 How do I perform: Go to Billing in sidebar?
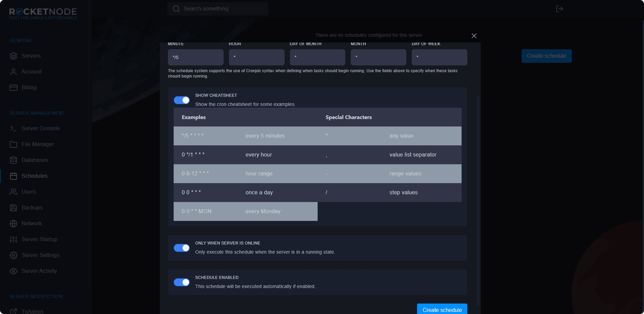coord(29,88)
